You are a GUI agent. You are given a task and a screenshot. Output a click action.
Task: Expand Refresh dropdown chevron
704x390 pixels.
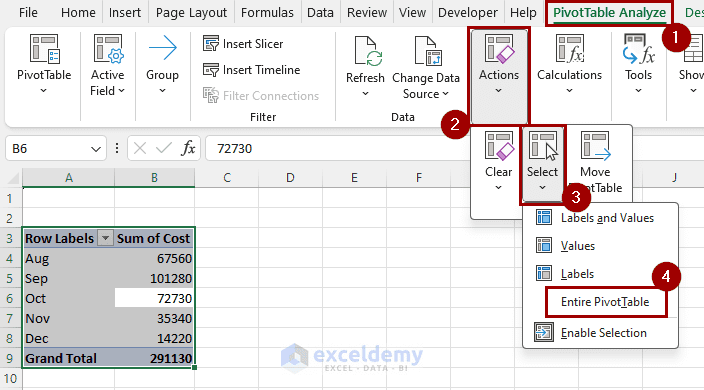click(x=365, y=94)
